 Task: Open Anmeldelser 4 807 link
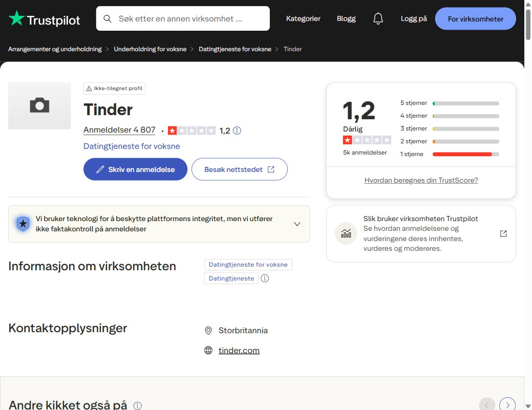pos(119,130)
